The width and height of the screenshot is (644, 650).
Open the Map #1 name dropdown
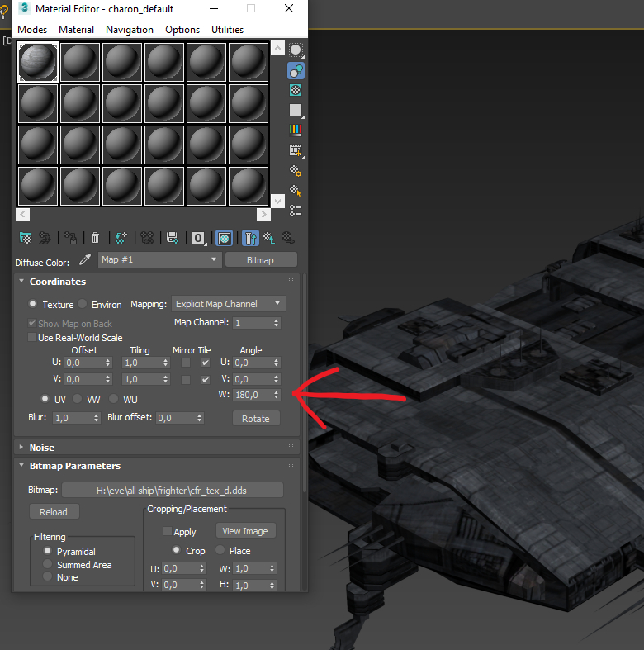coord(159,259)
